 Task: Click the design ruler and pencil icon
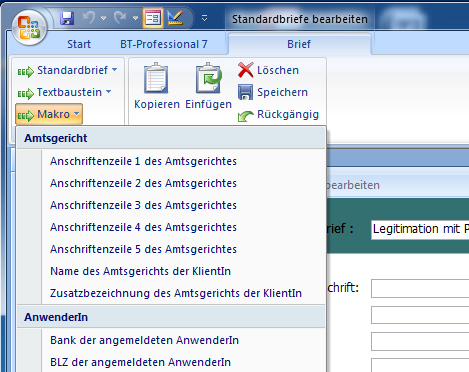(175, 18)
